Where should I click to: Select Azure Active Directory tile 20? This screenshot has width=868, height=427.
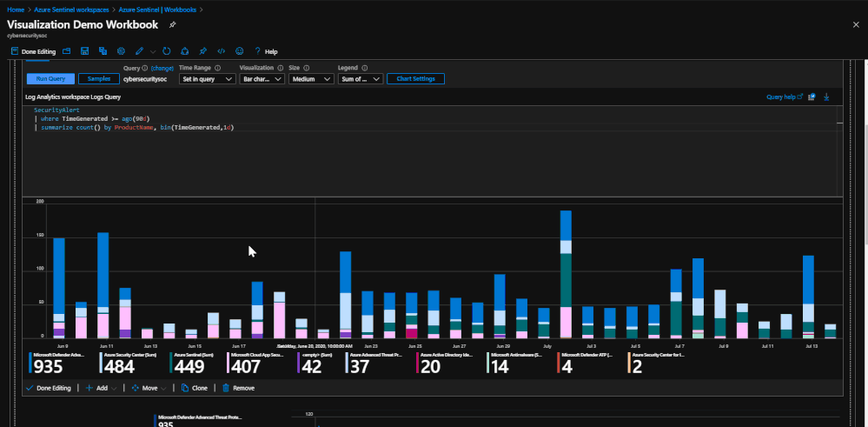click(445, 362)
